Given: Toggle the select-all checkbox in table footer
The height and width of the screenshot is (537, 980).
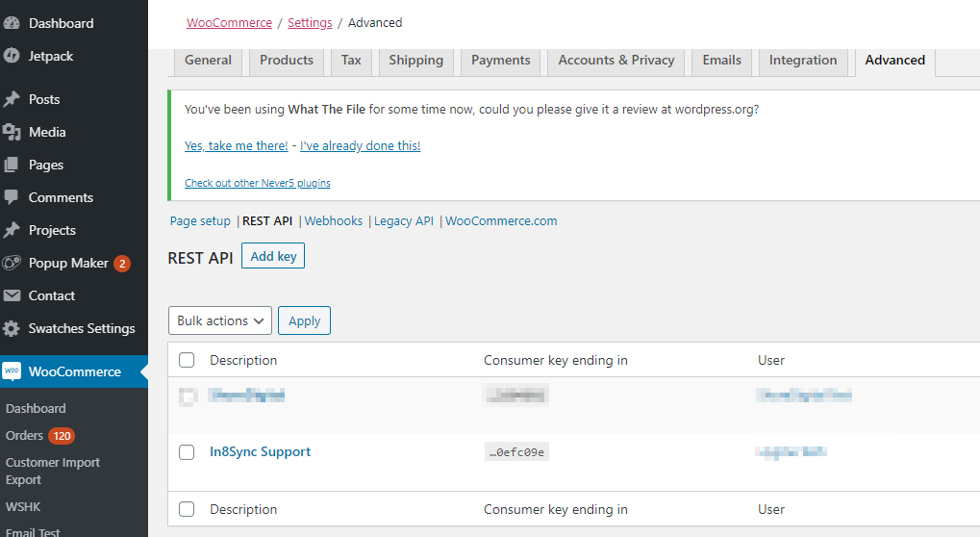Looking at the screenshot, I should [x=187, y=509].
